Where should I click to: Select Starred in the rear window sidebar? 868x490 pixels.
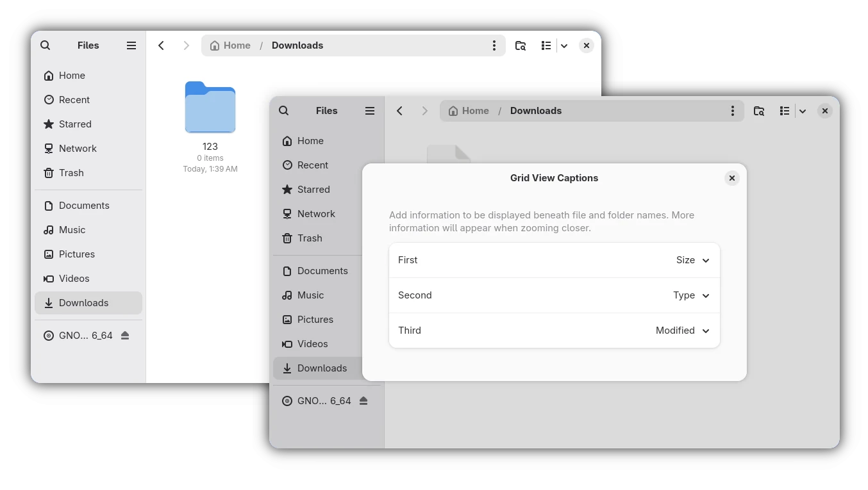click(75, 124)
